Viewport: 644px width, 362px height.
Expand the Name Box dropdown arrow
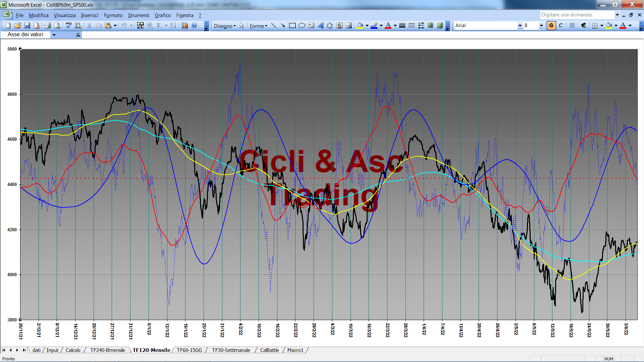(x=54, y=35)
